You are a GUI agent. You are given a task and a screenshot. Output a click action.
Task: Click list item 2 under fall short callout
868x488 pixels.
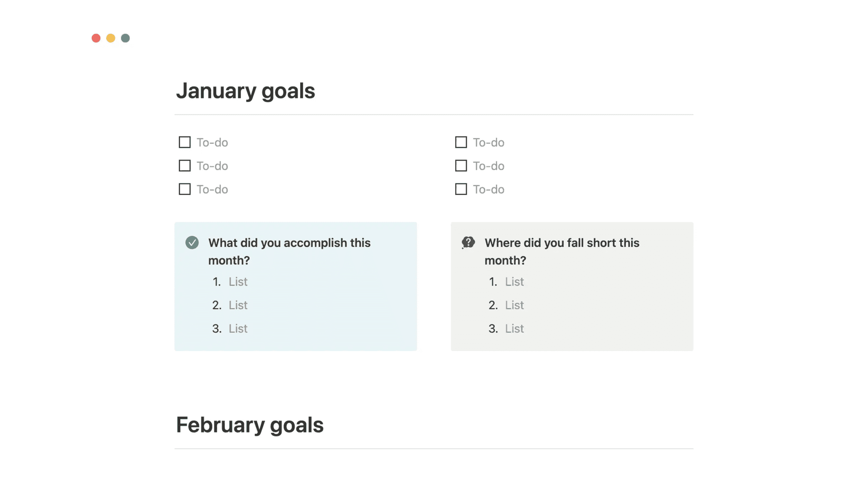(514, 305)
